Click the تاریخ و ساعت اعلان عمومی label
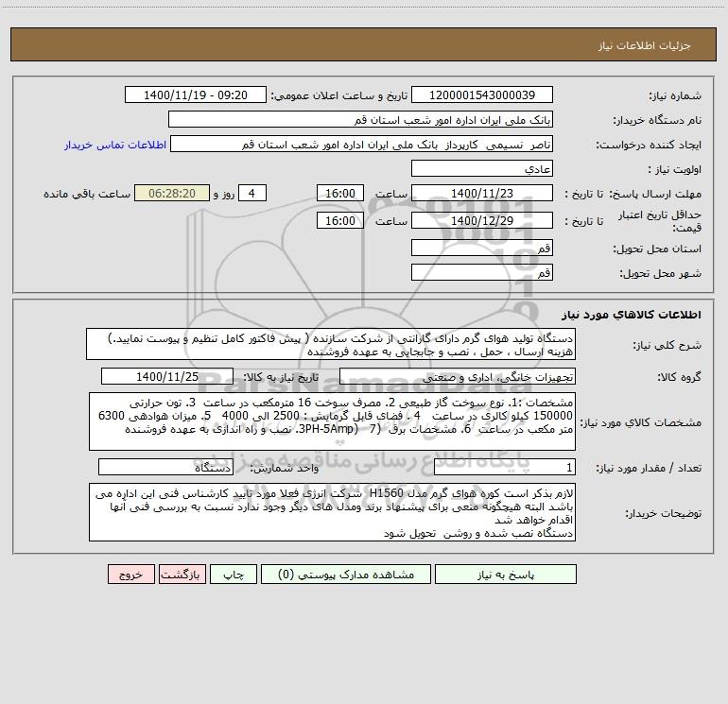728x704 pixels. pos(338,95)
